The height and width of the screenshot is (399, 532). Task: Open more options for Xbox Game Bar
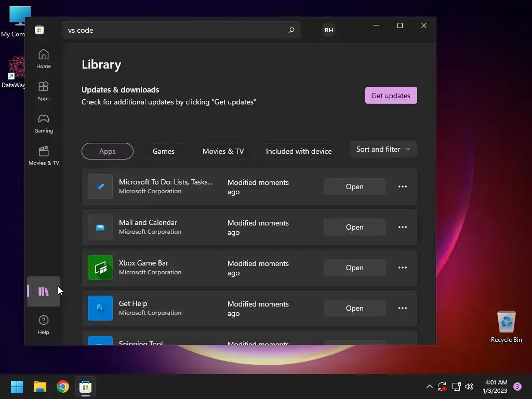(403, 268)
